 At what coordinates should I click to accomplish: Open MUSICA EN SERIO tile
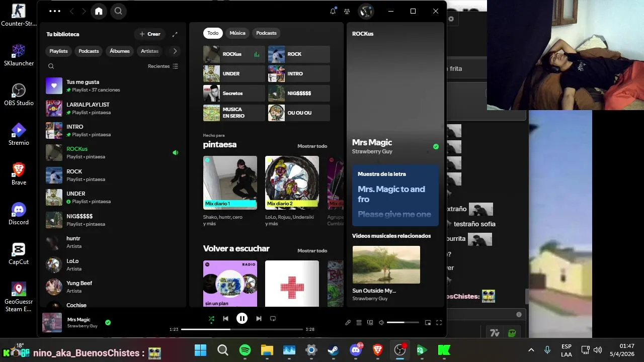234,113
